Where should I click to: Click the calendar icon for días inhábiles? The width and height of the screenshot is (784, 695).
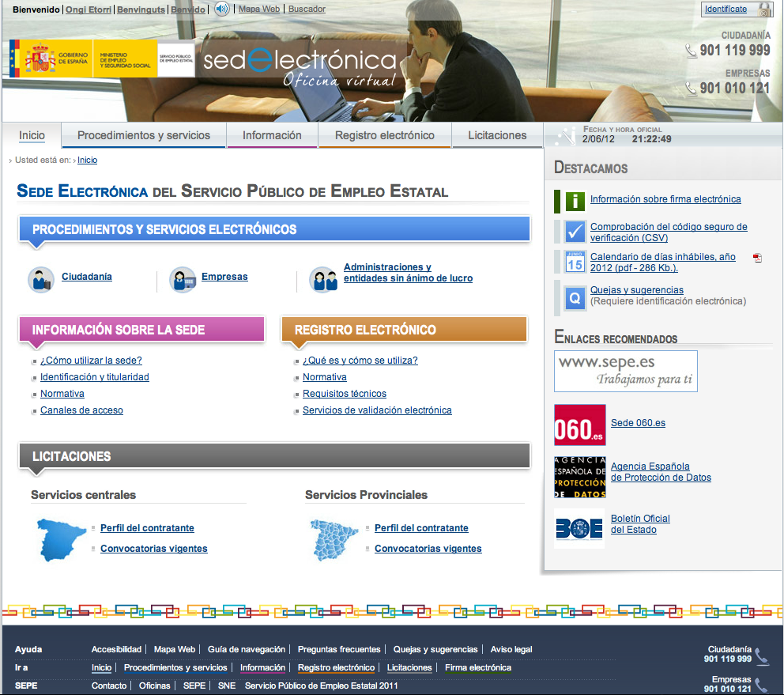click(575, 262)
